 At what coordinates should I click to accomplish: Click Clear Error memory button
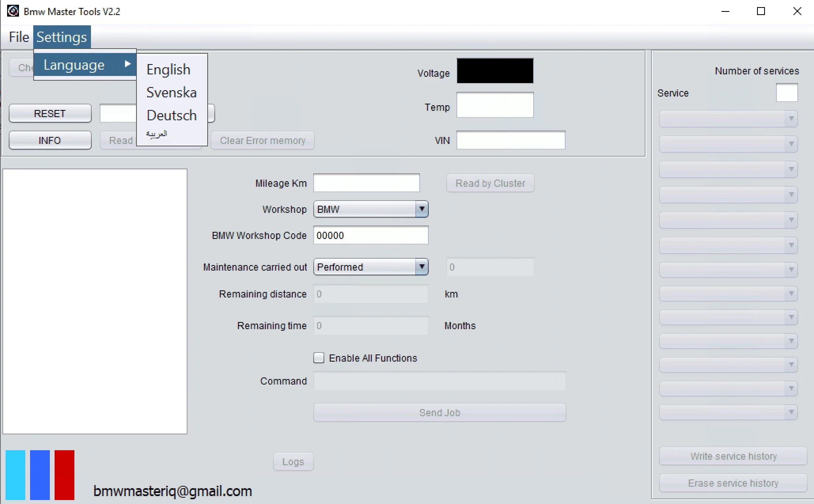263,140
